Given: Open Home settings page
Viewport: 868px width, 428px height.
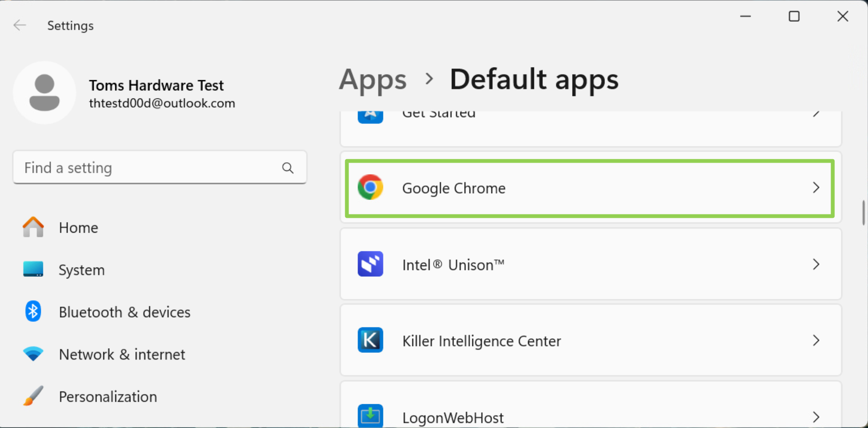Looking at the screenshot, I should pyautogui.click(x=79, y=228).
